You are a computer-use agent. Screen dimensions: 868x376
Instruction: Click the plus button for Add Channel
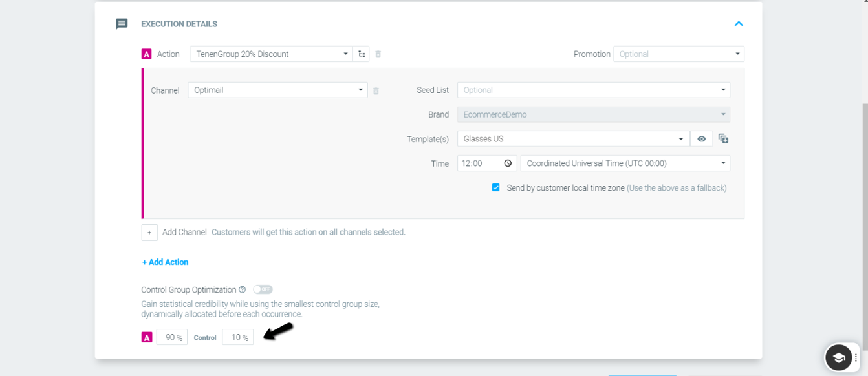pos(149,232)
